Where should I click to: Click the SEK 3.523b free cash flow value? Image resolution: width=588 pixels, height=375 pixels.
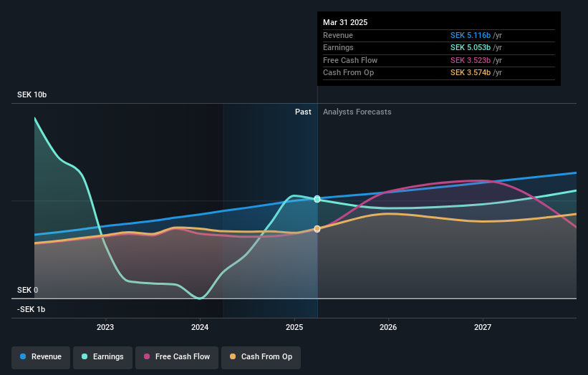[471, 60]
